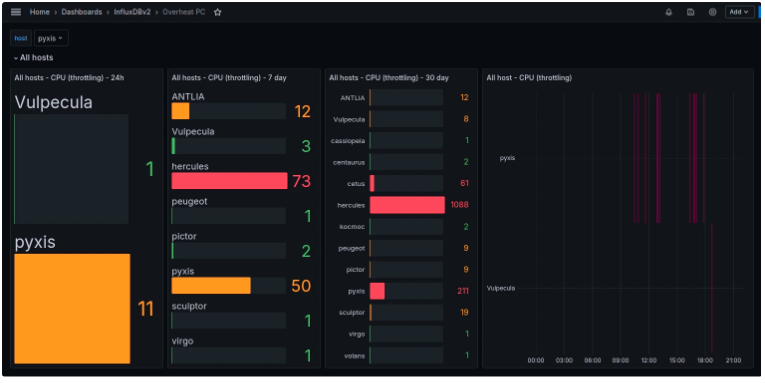Star the Overheat PC dashboard
The width and height of the screenshot is (765, 383).
click(218, 12)
